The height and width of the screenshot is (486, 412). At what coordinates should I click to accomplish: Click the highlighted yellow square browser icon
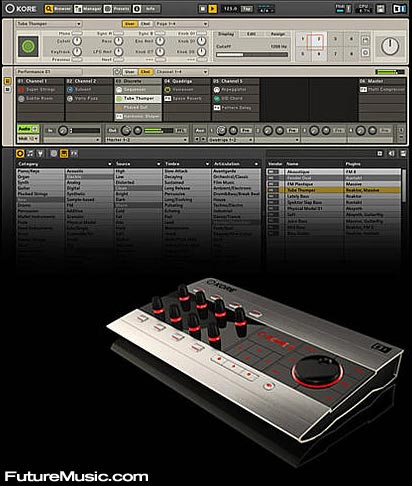coord(64,153)
